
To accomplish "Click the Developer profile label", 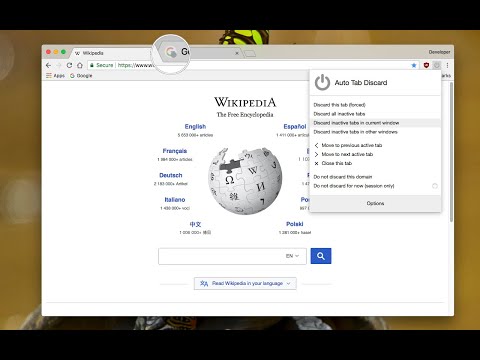I will click(x=439, y=52).
